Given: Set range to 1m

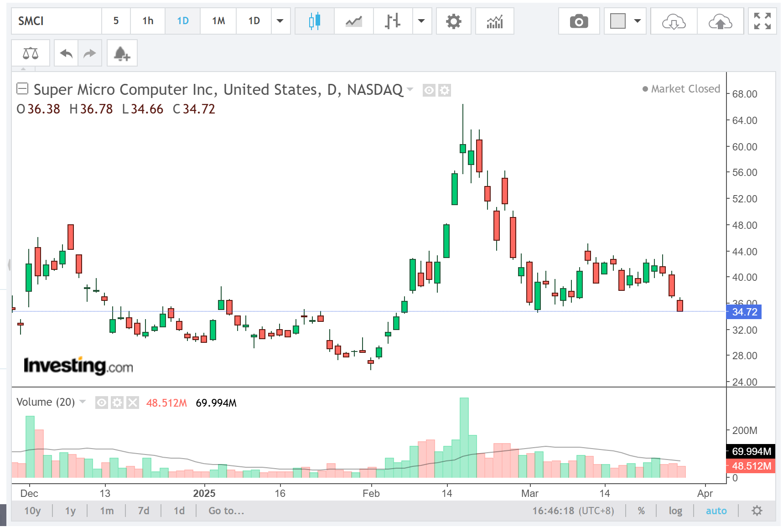Looking at the screenshot, I should [107, 511].
